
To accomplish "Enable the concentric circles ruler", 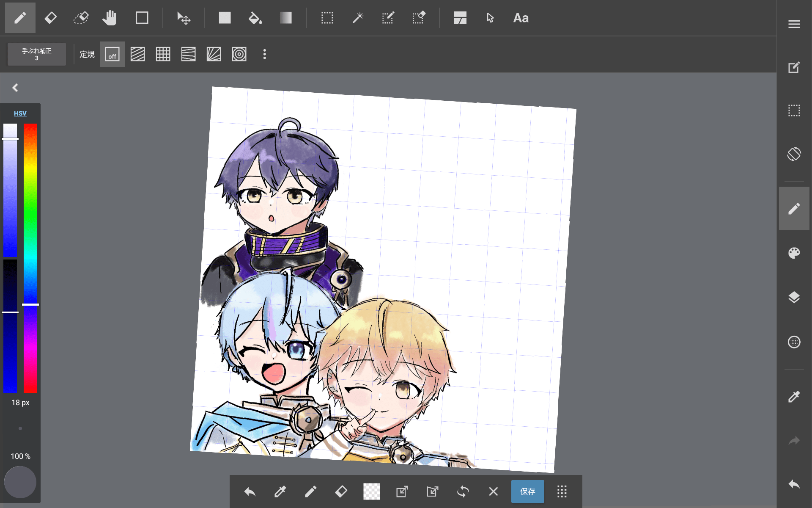I will pyautogui.click(x=239, y=54).
